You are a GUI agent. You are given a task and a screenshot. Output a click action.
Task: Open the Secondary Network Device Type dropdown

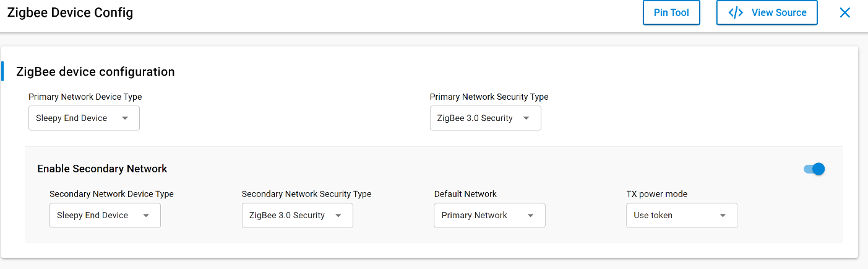click(x=105, y=215)
